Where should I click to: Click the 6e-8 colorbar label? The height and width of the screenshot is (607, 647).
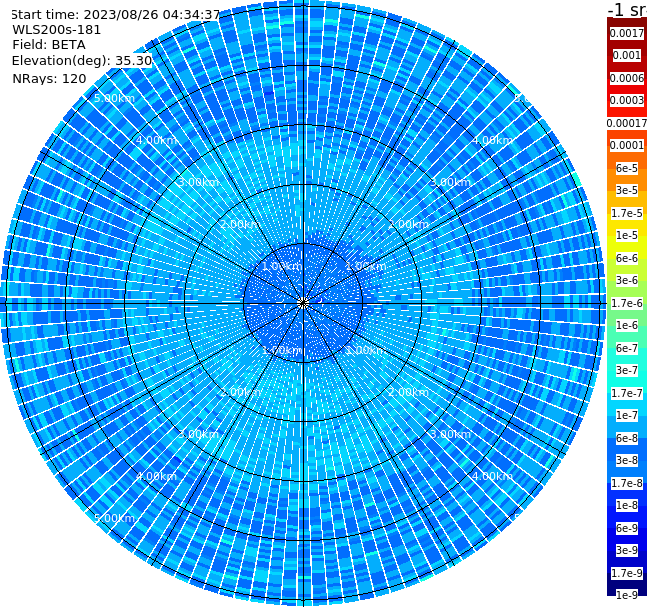(x=627, y=438)
